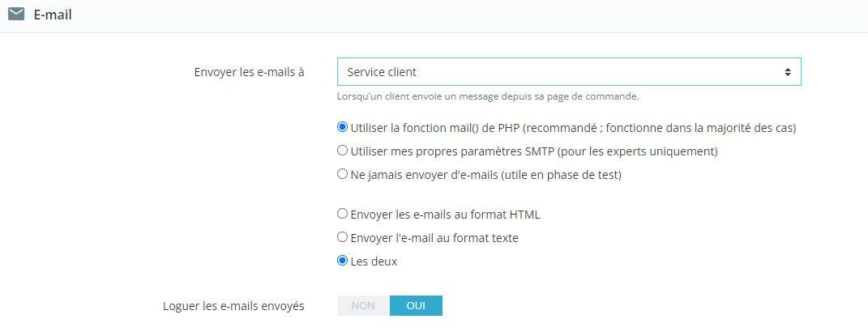Click the E-mail section heading text
Viewport: 868px width, 336px height.
[x=53, y=15]
